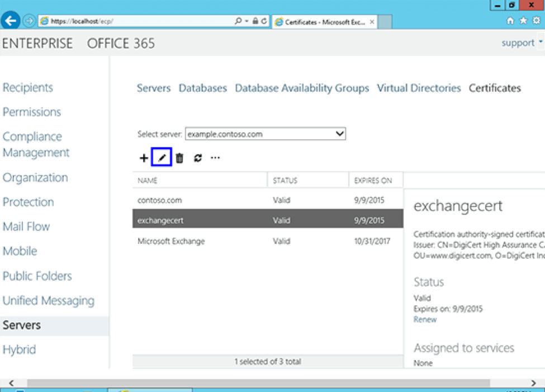This screenshot has width=545, height=392.
Task: Click the Edit pencil icon
Action: tap(162, 158)
